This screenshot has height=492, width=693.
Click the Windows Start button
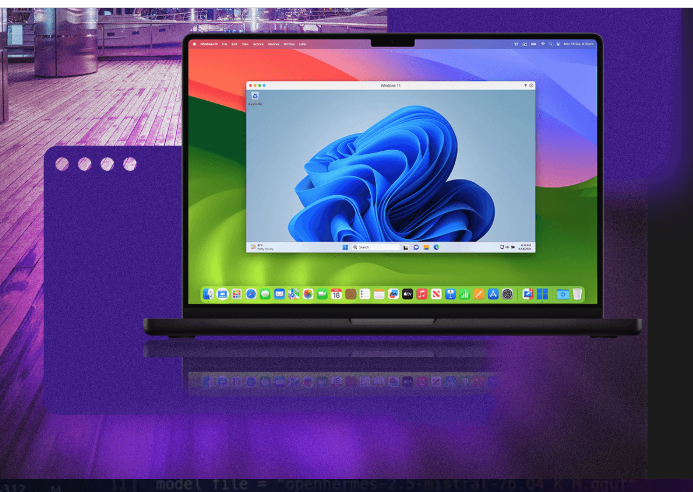pyautogui.click(x=345, y=247)
